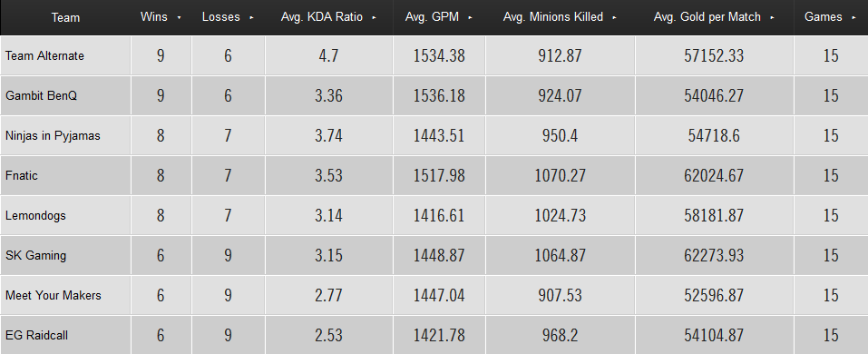Click the Lemondogs team name

point(35,215)
